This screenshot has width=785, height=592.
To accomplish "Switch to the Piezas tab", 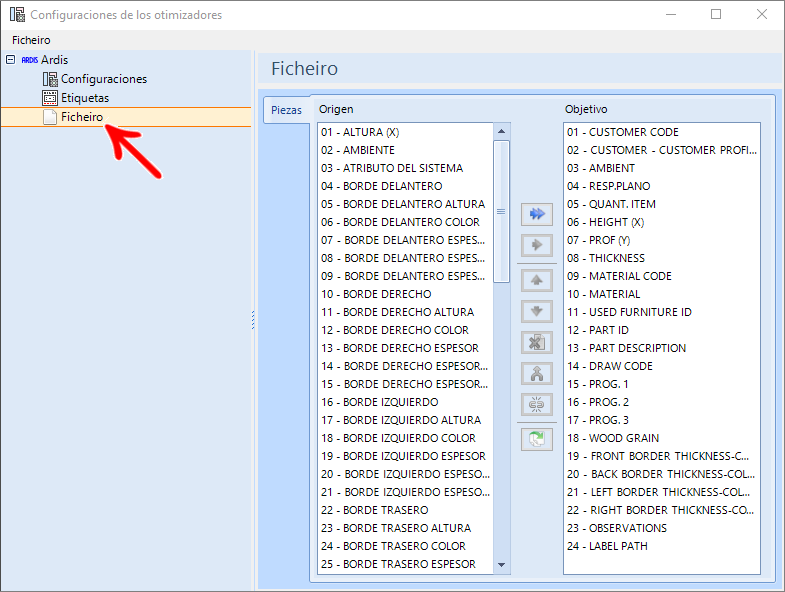I will [x=286, y=110].
